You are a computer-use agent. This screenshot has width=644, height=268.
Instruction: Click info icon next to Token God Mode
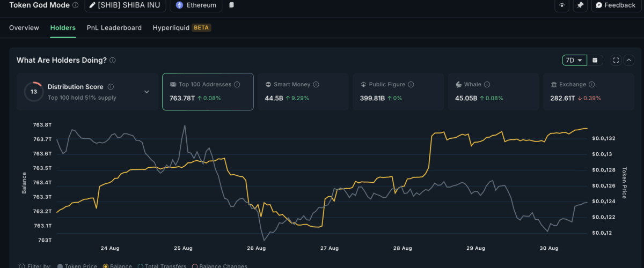(x=75, y=5)
